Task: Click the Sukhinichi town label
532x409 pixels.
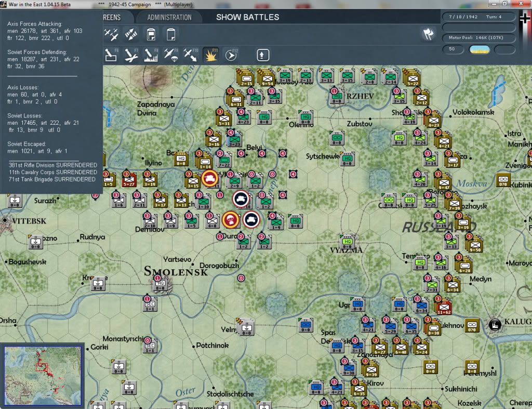Action: [461, 389]
